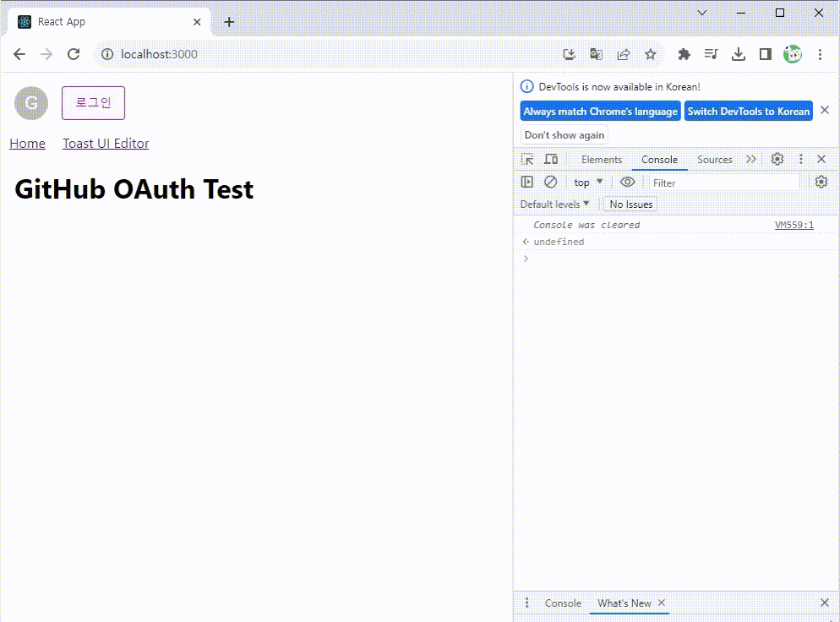Viewport: 840px width, 622px height.
Task: Click the No Issues button
Action: click(630, 205)
